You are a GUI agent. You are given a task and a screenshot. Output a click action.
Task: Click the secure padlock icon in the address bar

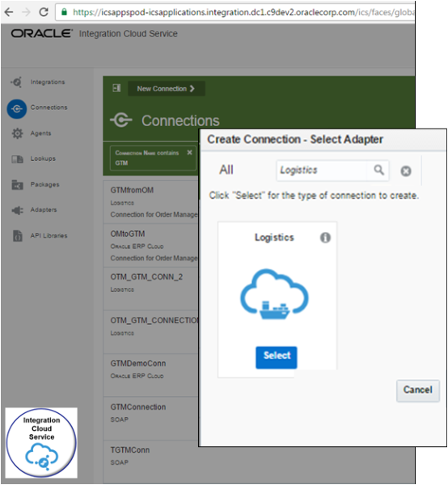[64, 12]
